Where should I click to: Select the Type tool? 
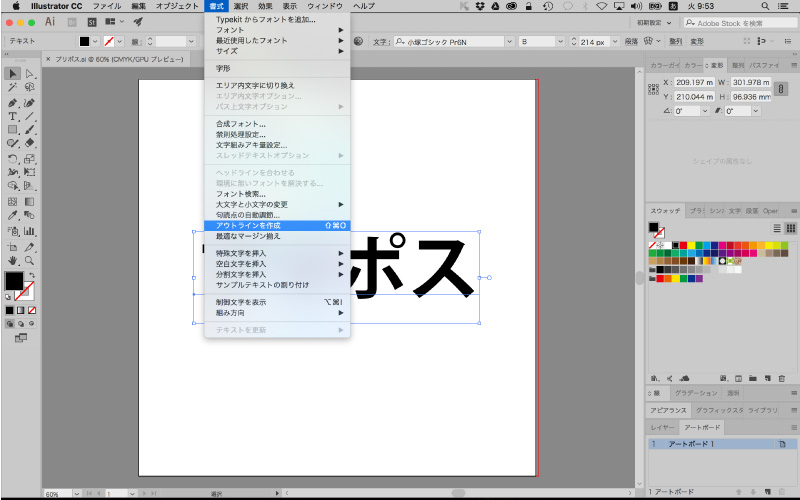tap(13, 116)
